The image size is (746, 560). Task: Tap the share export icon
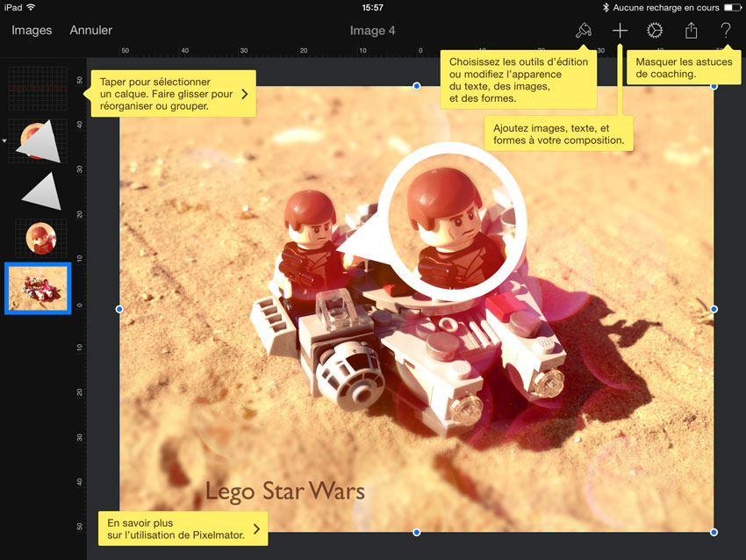tap(691, 31)
